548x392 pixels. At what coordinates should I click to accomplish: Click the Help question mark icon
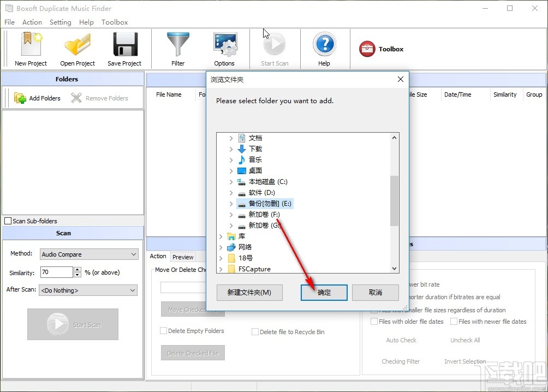tap(324, 44)
